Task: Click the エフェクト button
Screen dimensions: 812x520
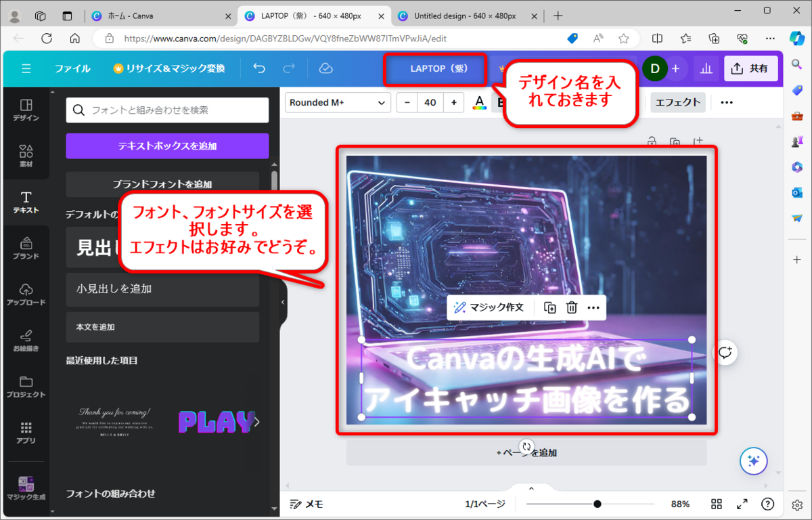Action: pyautogui.click(x=678, y=102)
